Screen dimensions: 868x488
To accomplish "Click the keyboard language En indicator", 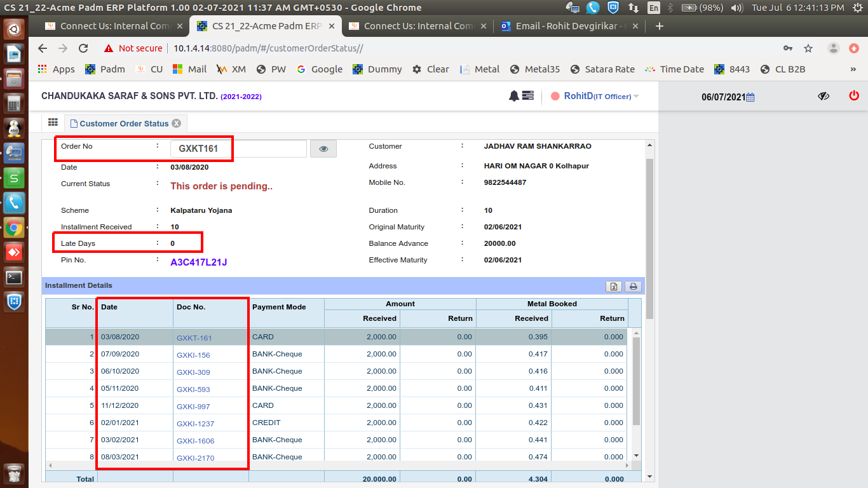I will (653, 8).
